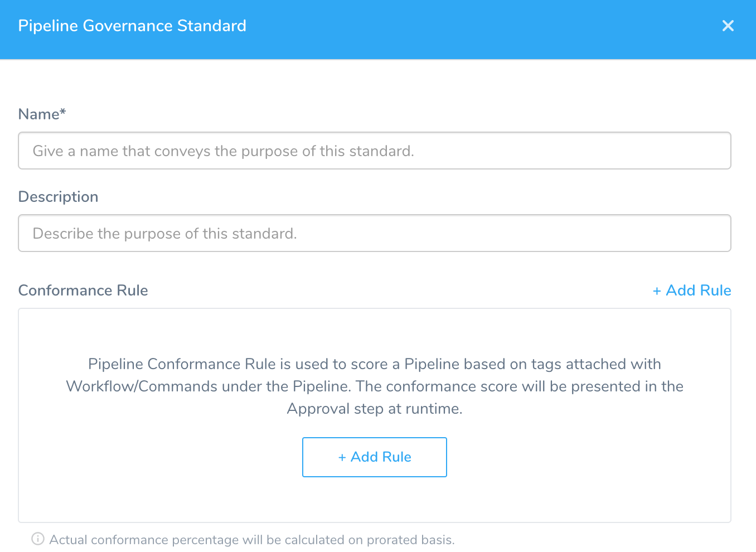Click the Pipeline Governance Standard title text
The image size is (756, 552).
(132, 26)
